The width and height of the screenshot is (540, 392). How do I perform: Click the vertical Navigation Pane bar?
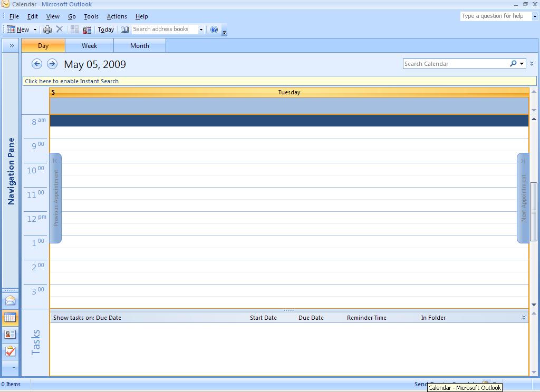pyautogui.click(x=11, y=171)
